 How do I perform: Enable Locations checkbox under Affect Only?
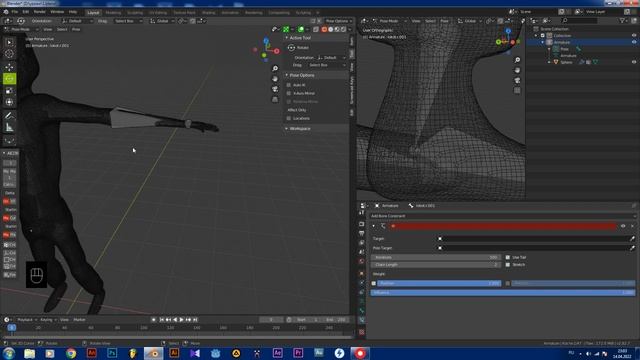[x=289, y=118]
